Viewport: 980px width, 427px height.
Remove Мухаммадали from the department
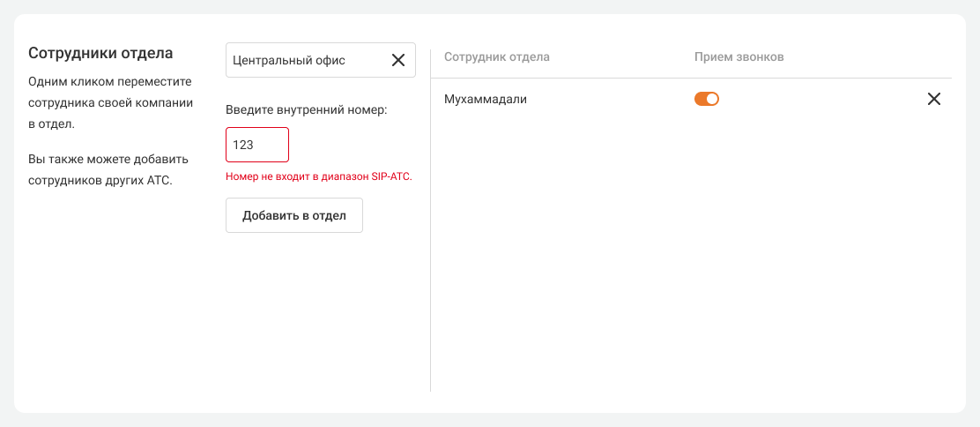pyautogui.click(x=934, y=99)
